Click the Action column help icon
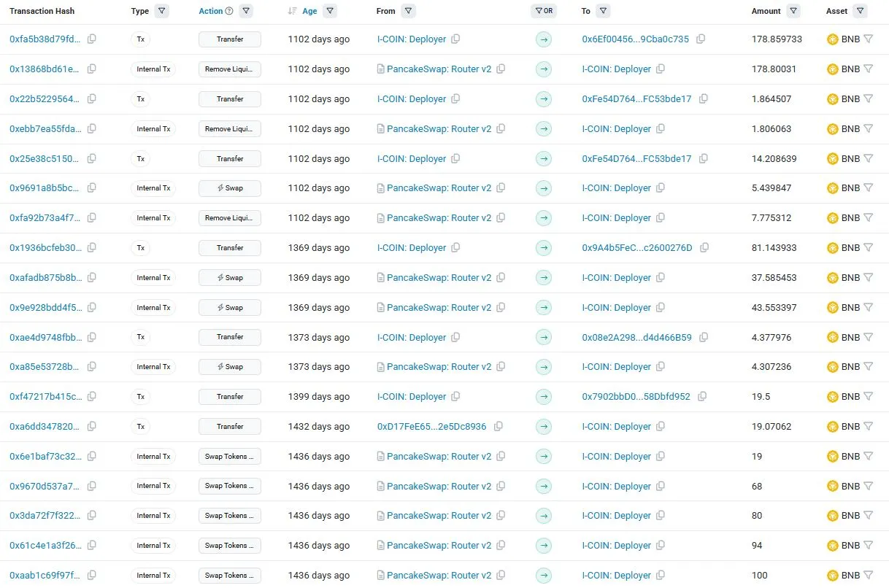The height and width of the screenshot is (588, 889). tap(230, 12)
